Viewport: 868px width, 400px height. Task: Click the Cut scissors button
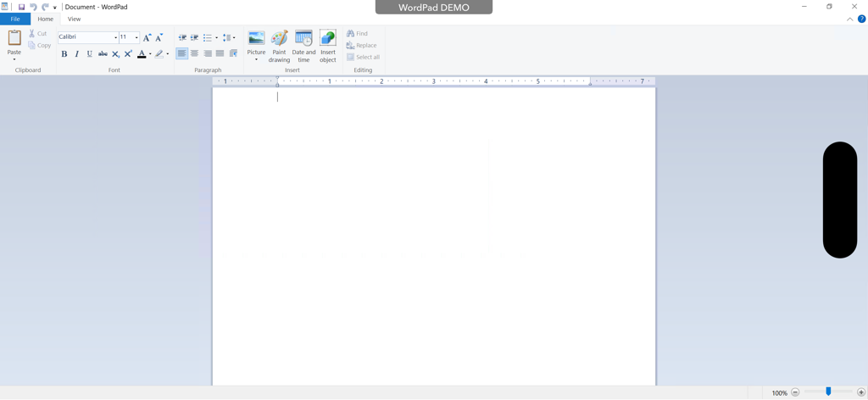pos(38,34)
